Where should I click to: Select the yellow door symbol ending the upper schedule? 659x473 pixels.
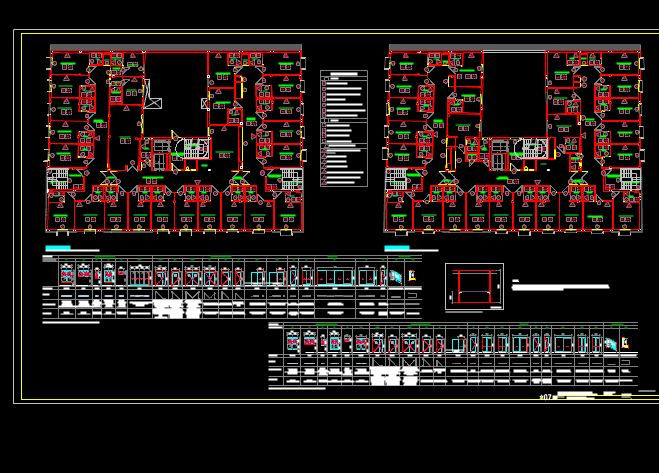point(413,276)
